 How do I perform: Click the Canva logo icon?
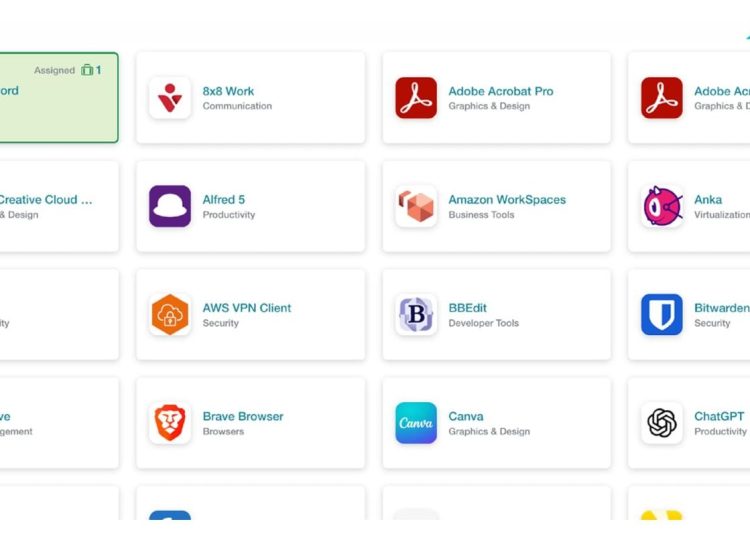pos(416,423)
